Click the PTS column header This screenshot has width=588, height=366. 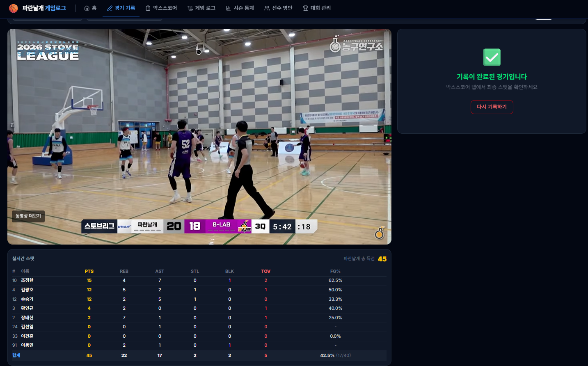click(x=89, y=271)
